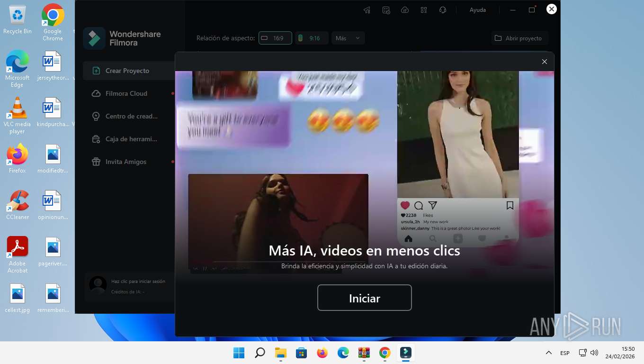The height and width of the screenshot is (364, 644).
Task: Select the 9:16 aspect ratio
Action: (312, 38)
